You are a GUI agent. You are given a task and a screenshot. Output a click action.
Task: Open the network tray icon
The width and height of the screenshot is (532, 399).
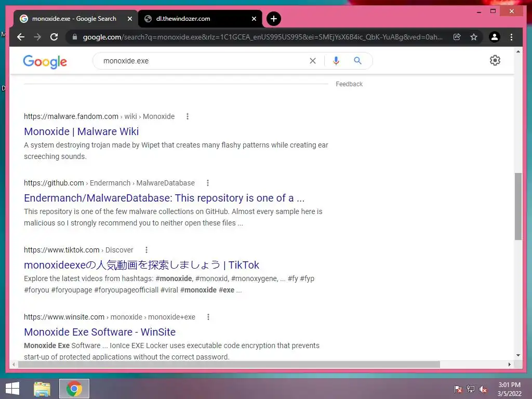click(471, 389)
